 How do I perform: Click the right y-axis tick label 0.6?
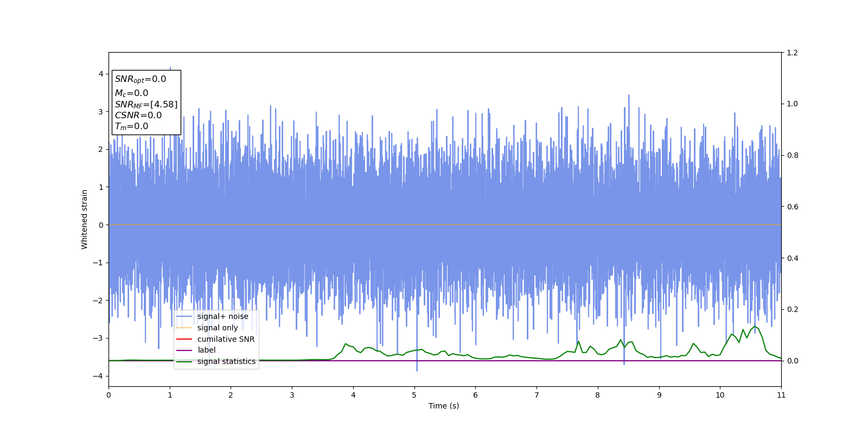pyautogui.click(x=793, y=207)
